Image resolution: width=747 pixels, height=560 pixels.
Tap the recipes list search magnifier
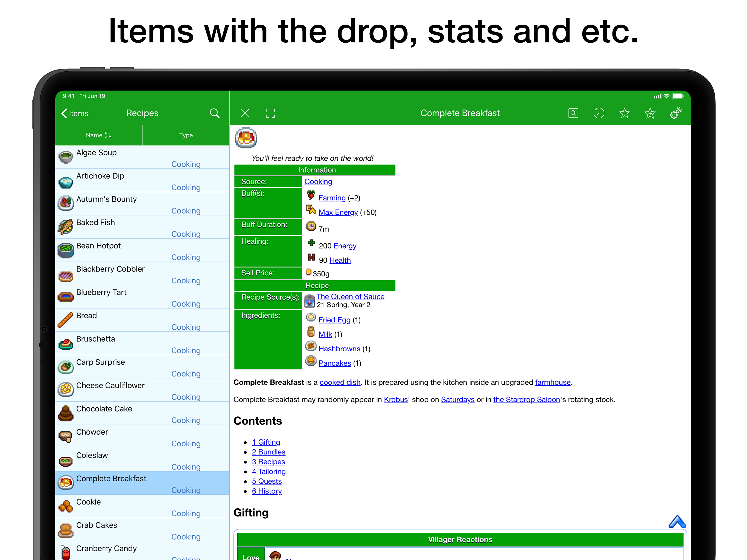(214, 113)
